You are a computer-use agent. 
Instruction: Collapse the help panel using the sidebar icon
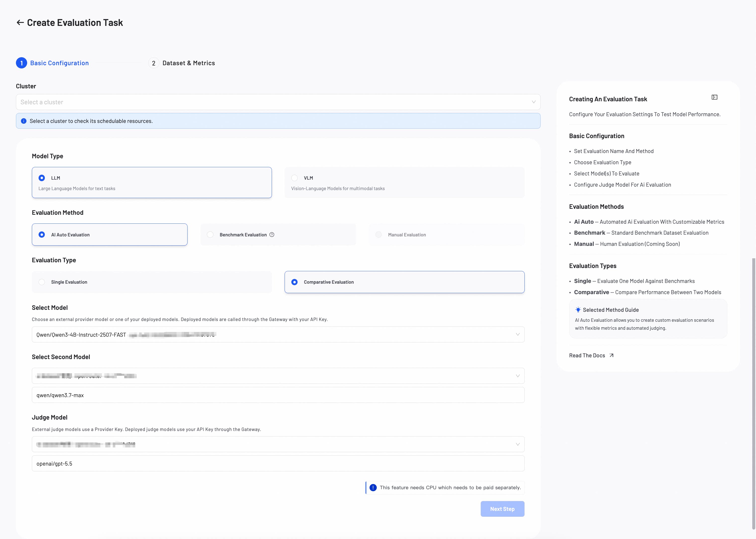(x=714, y=97)
